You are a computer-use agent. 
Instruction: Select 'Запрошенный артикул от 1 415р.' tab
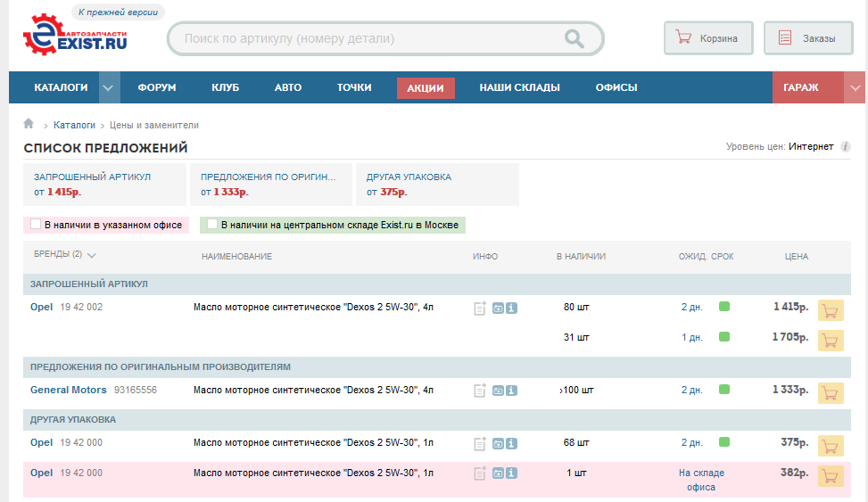pyautogui.click(x=104, y=185)
